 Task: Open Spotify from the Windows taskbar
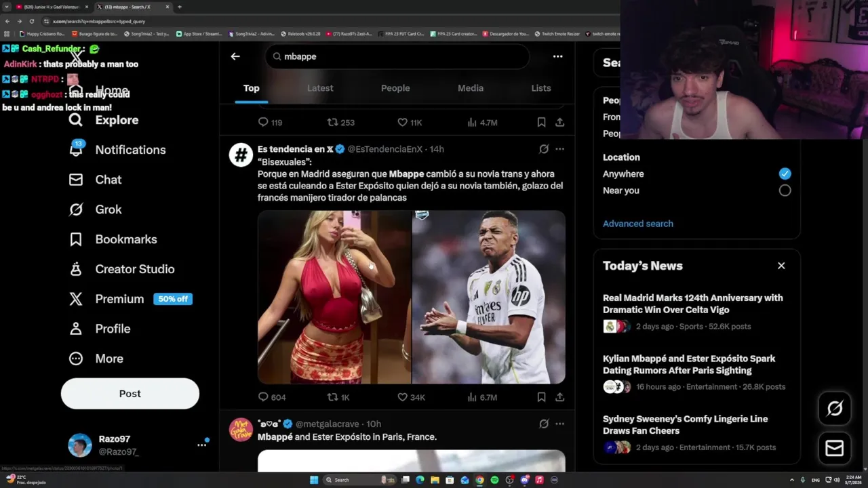(x=494, y=480)
